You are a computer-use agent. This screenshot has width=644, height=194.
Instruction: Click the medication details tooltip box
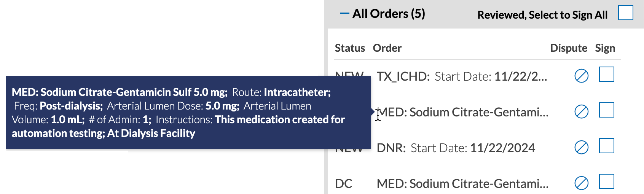tap(188, 112)
